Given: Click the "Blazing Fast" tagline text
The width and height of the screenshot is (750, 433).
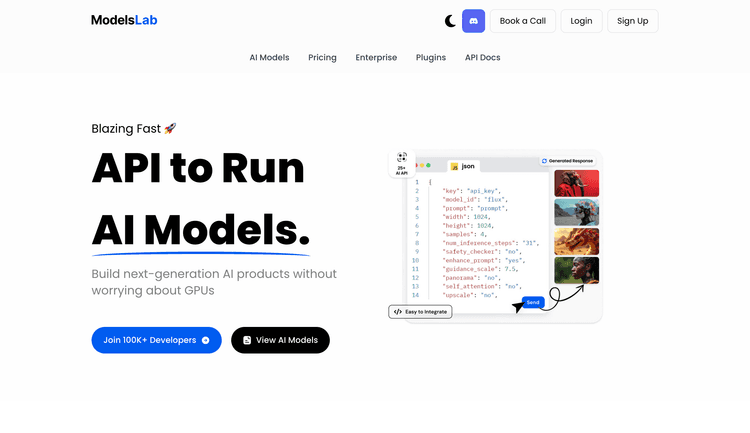Looking at the screenshot, I should pos(126,129).
